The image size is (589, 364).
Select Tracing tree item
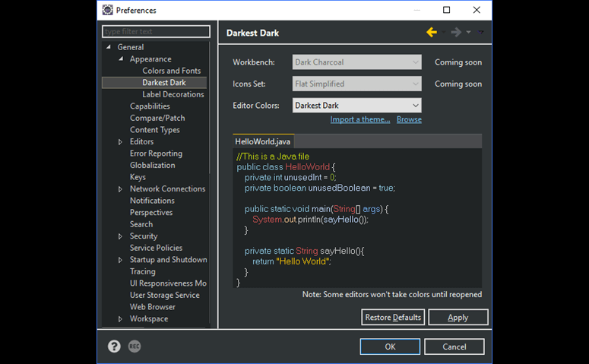click(x=142, y=271)
